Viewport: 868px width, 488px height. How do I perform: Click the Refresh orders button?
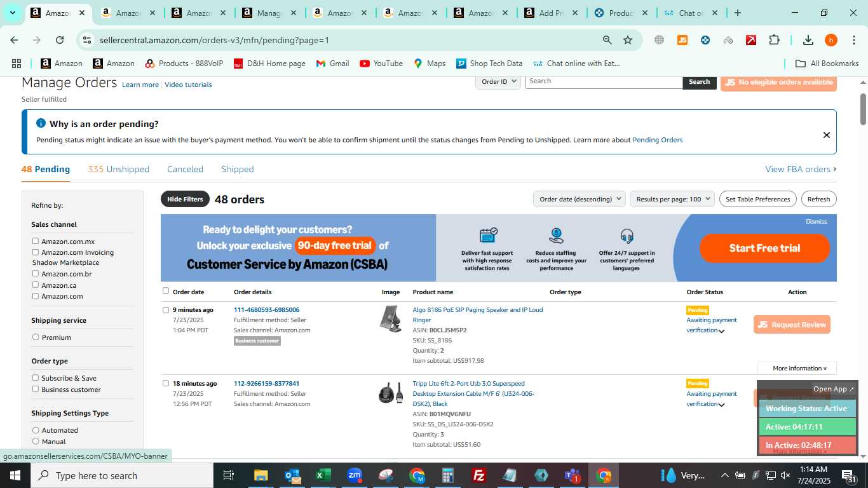click(x=818, y=199)
